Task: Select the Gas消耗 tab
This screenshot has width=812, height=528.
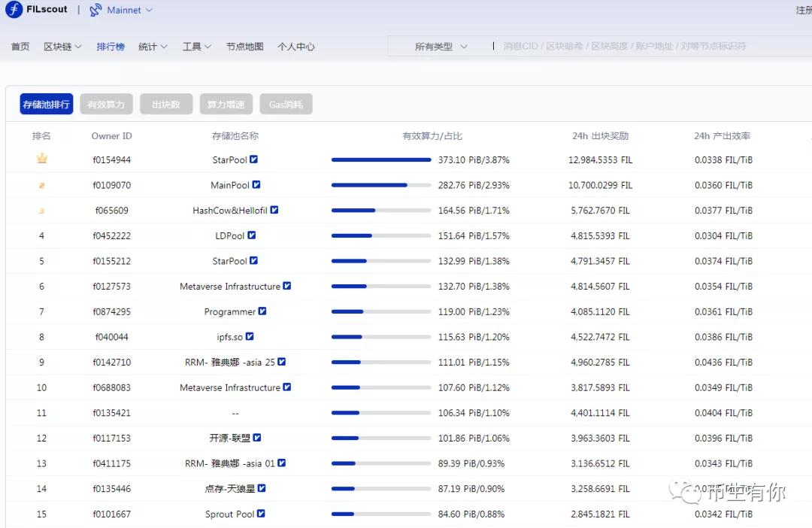Action: point(285,104)
